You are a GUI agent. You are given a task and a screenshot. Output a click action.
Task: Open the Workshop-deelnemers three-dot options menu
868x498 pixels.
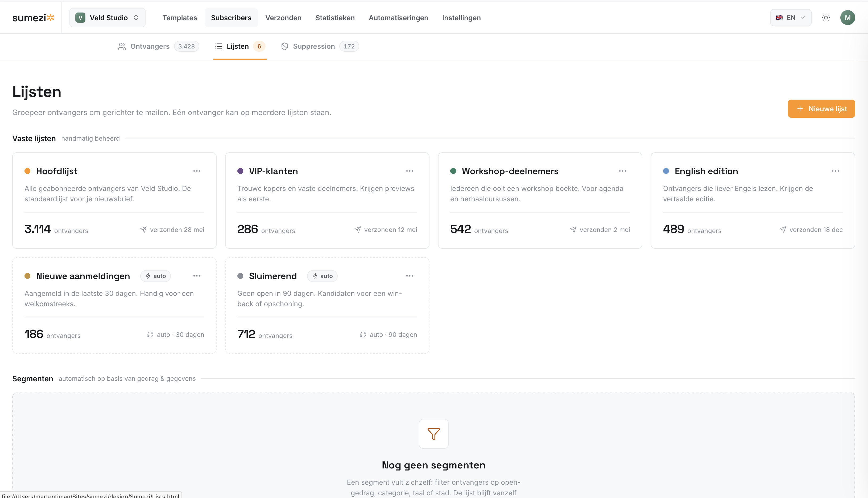pos(623,171)
